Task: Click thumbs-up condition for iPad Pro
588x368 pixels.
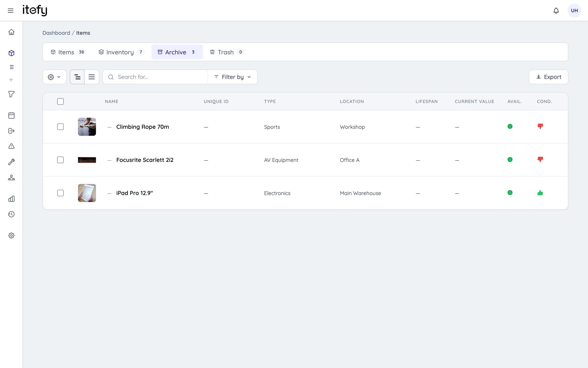Action: tap(540, 193)
